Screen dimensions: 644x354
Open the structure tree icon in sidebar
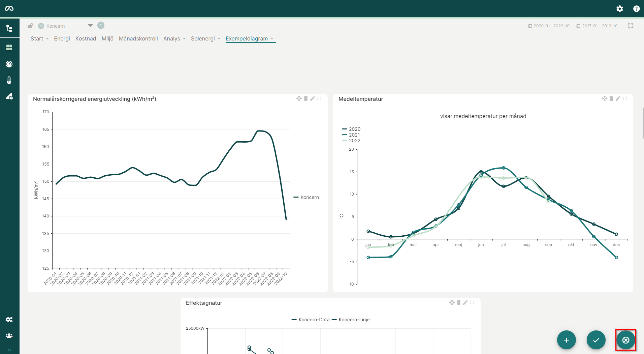coord(9,28)
